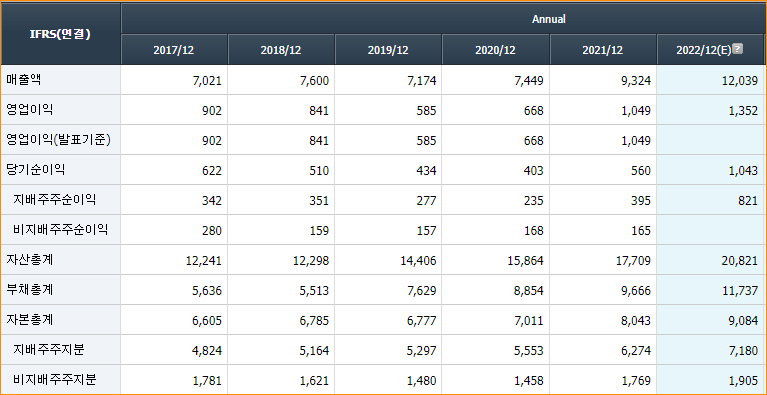Click the 자본총계 row label
The width and height of the screenshot is (767, 395).
(x=29, y=320)
